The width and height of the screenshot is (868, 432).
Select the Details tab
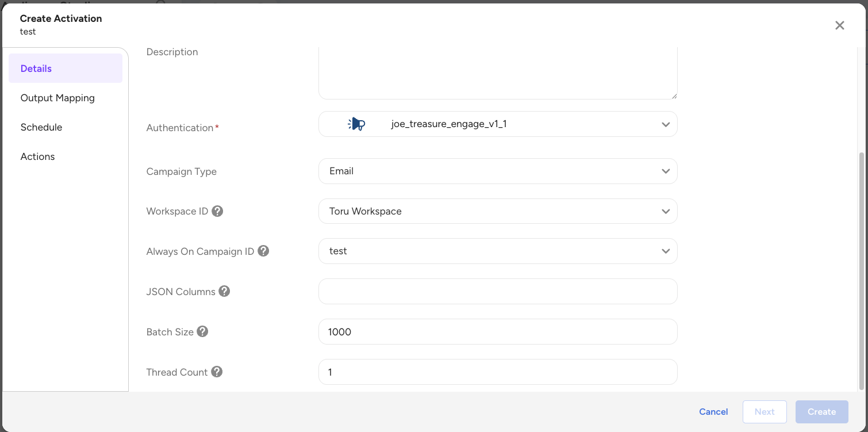pos(36,68)
